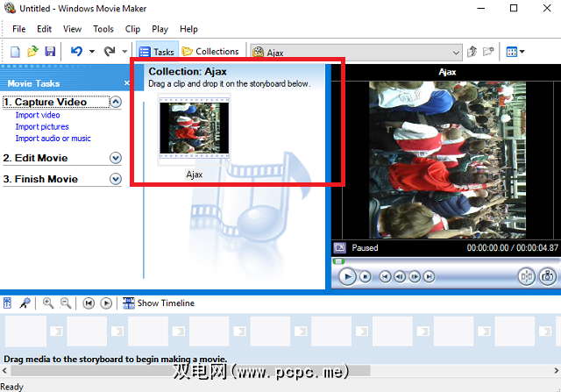The image size is (561, 392).
Task: Expand the Edit Movie section
Action: 116,158
